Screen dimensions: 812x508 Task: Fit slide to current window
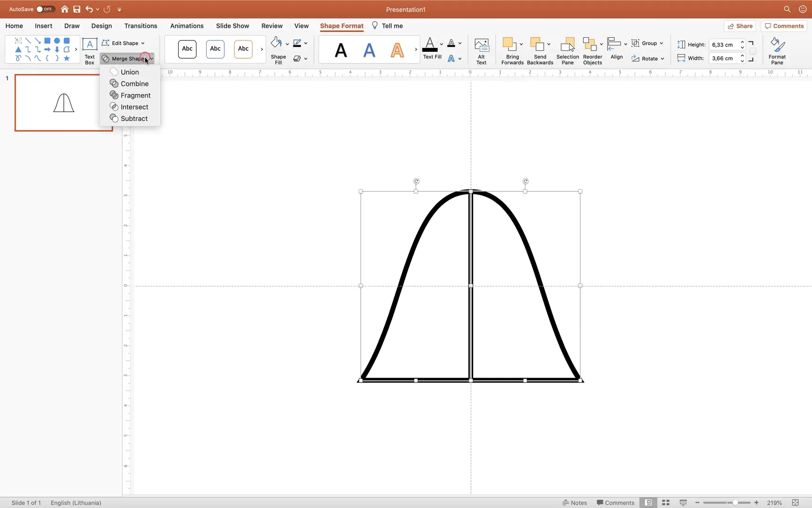795,502
